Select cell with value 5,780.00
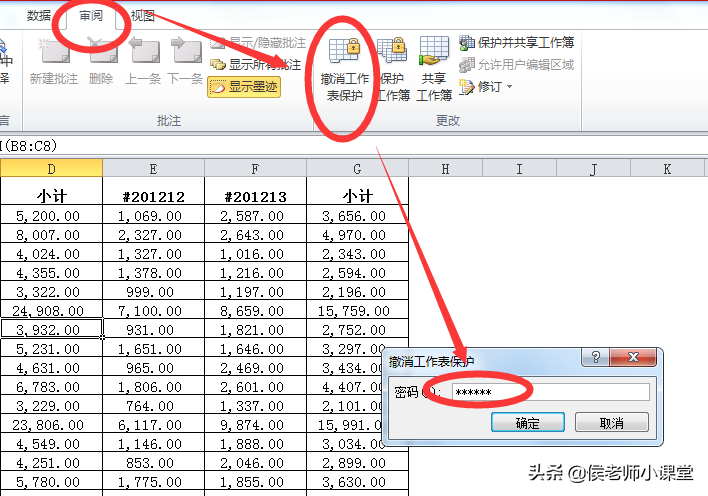Viewport: 708px width, 496px height. point(51,482)
